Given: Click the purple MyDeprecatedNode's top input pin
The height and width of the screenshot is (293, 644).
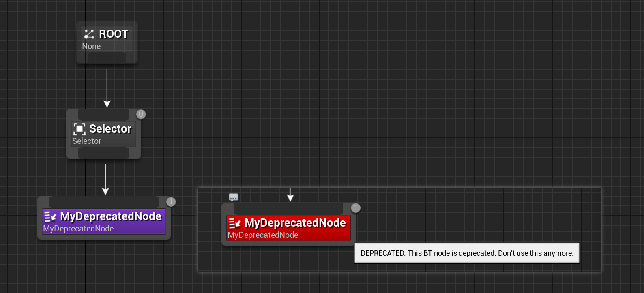Looking at the screenshot, I should pos(104,202).
